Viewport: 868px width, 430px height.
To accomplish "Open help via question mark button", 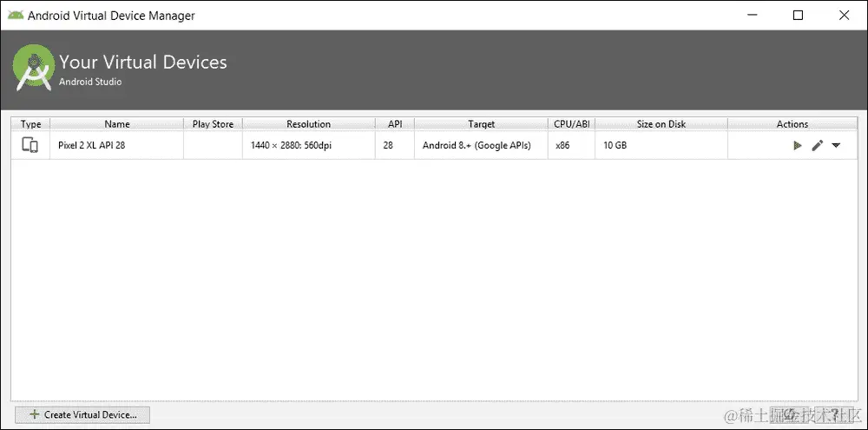I will point(835,414).
